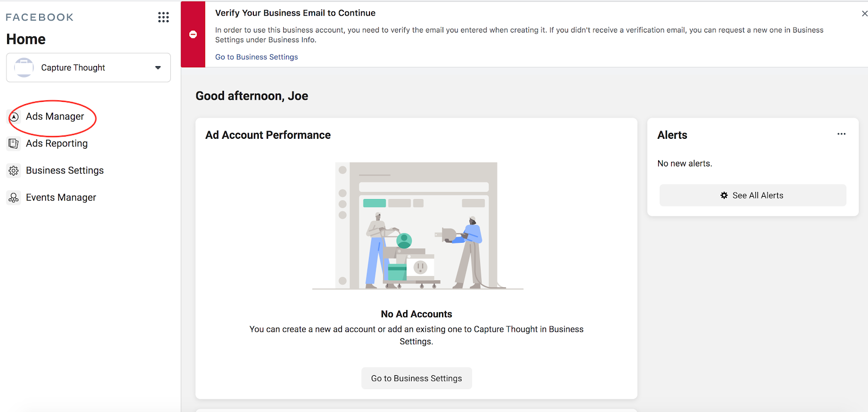Dismiss the email verification banner
Image resolution: width=868 pixels, height=412 pixels.
coord(864,14)
